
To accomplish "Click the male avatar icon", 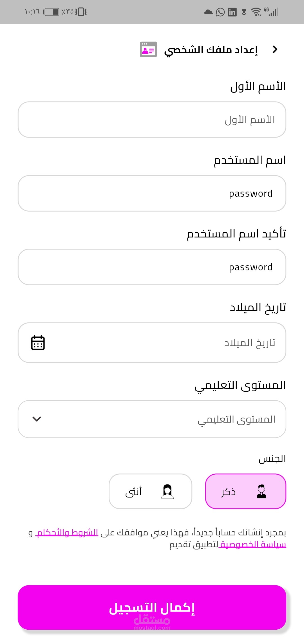I will point(261,492).
